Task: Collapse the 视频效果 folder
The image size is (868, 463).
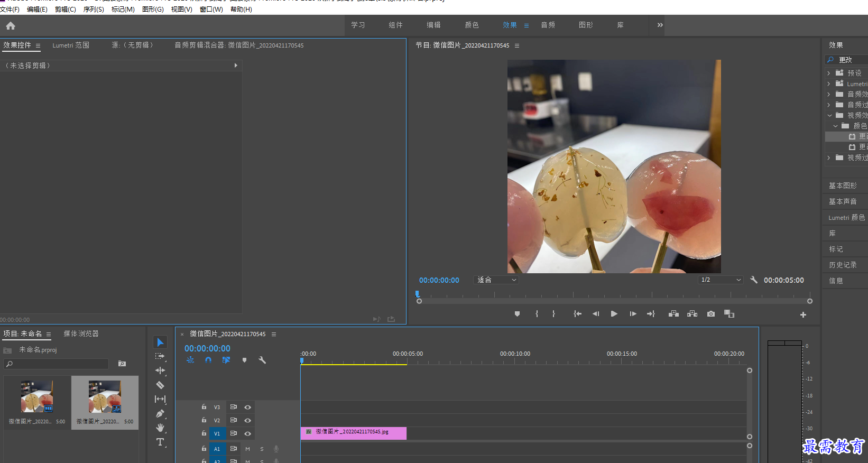Action: (x=829, y=115)
